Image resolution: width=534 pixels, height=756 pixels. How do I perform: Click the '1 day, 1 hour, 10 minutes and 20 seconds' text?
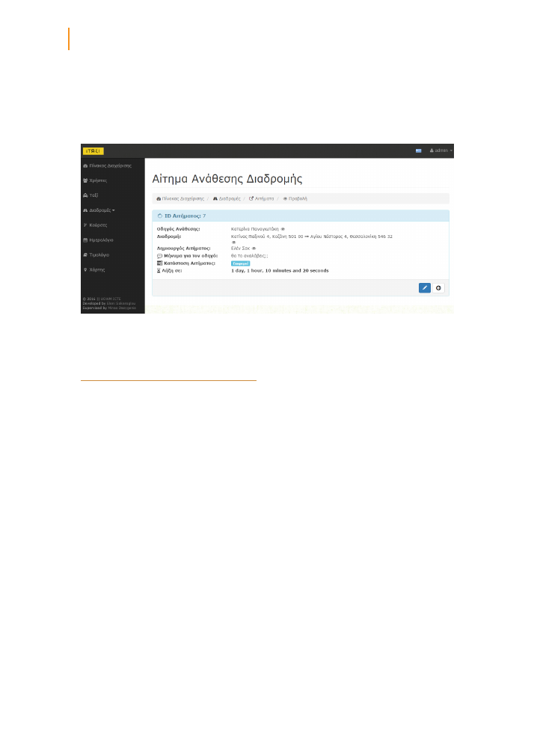pyautogui.click(x=280, y=270)
